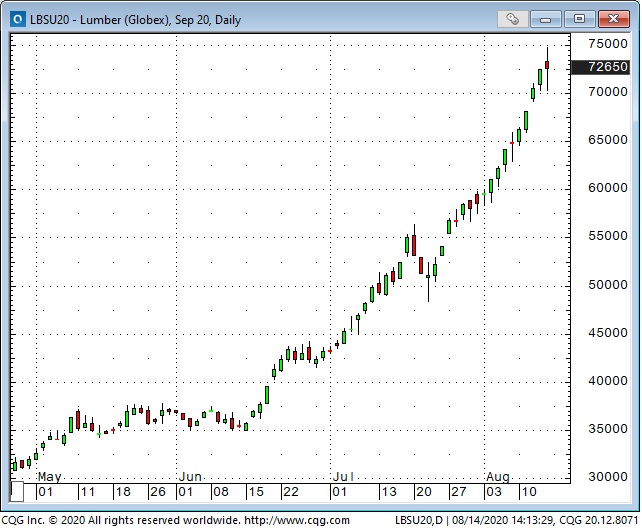Viewport: 642px width, 528px height.
Task: Click the 45000 price axis label
Action: click(608, 332)
